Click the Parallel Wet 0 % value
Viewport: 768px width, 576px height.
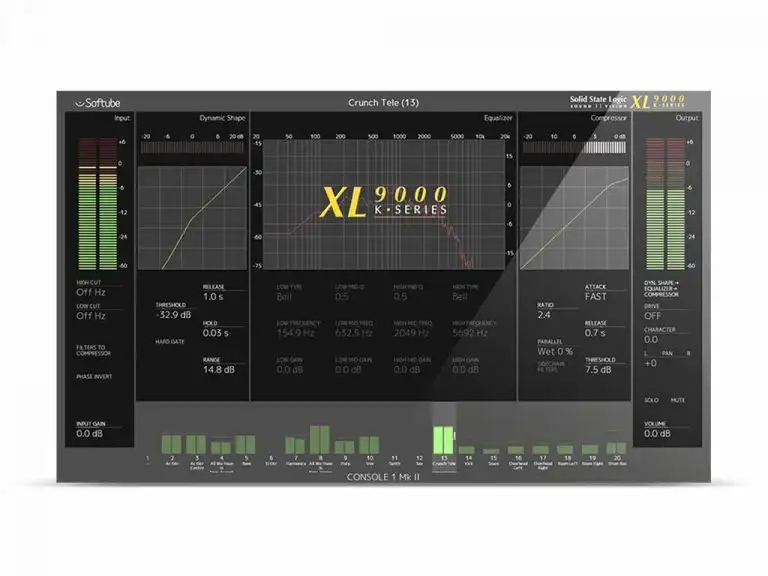pos(555,352)
